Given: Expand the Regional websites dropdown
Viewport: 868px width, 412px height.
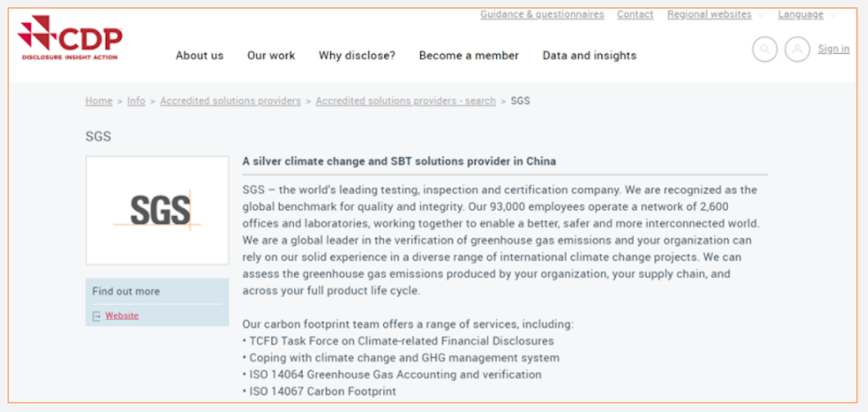Looking at the screenshot, I should tap(715, 14).
